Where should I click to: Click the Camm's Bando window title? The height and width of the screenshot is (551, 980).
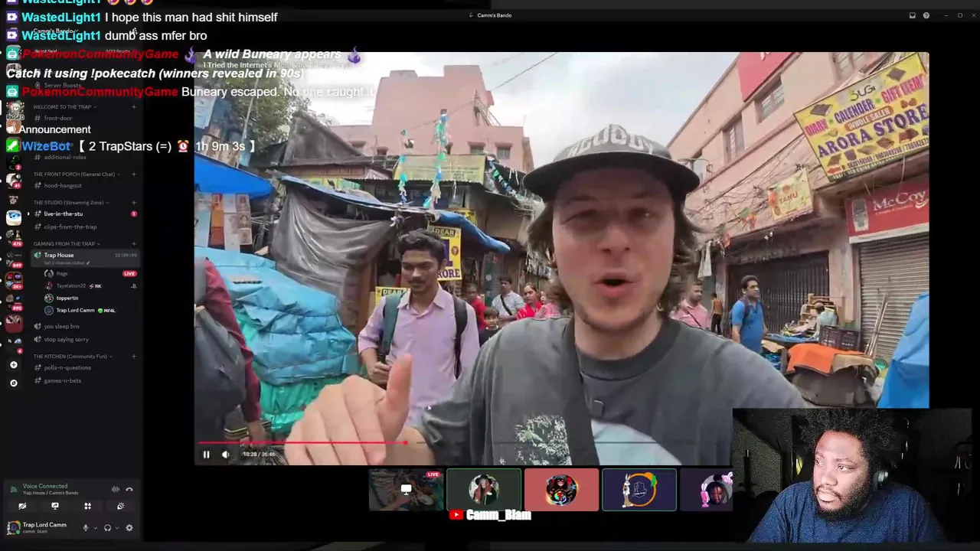[493, 15]
